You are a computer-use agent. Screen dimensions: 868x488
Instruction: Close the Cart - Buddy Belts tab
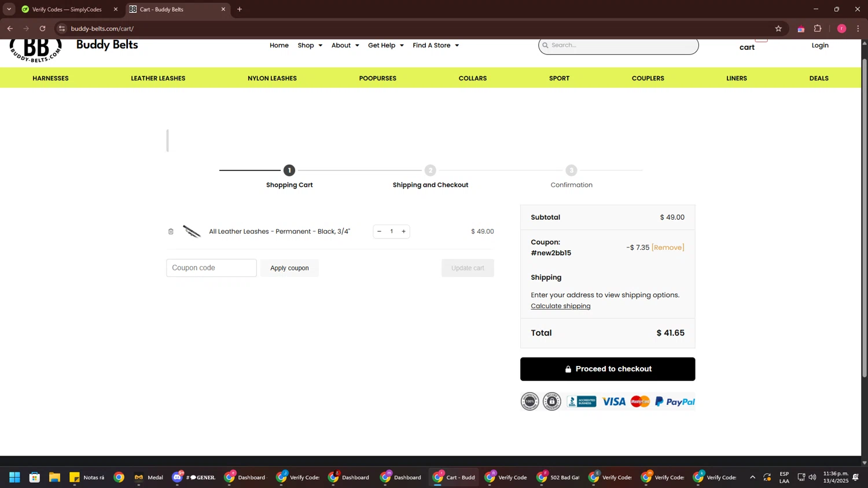(x=223, y=9)
